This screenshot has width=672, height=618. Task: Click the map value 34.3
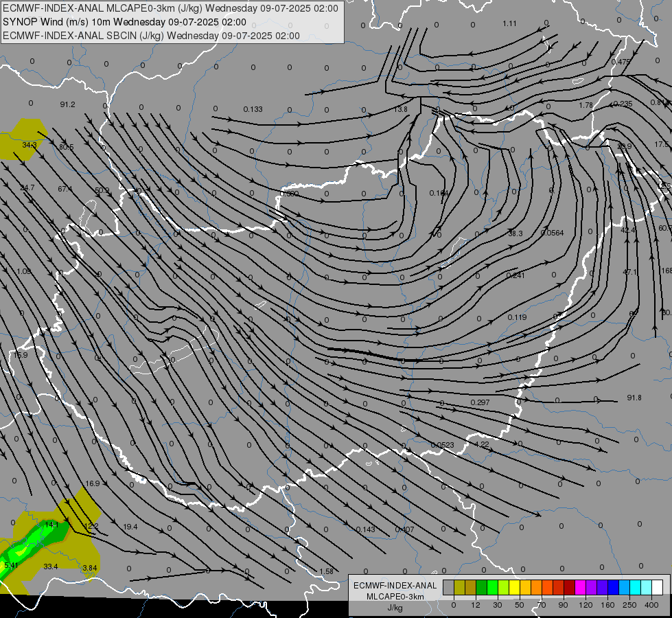tap(30, 146)
